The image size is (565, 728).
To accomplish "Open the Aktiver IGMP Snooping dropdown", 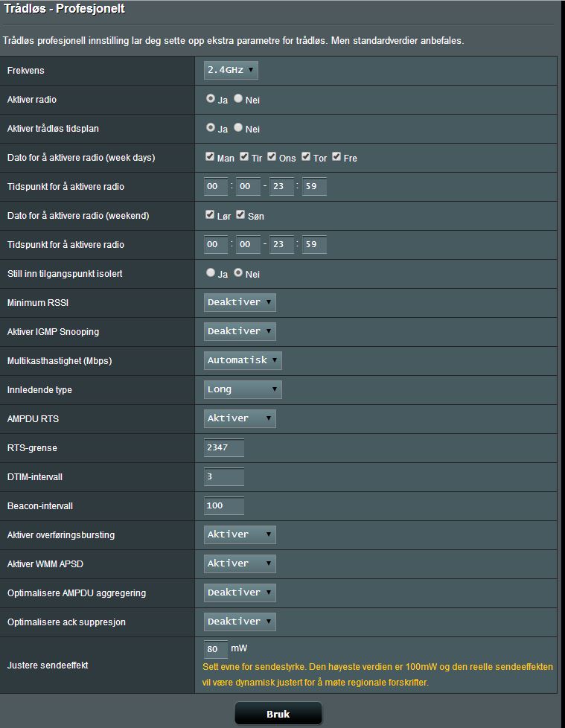I will tap(240, 331).
